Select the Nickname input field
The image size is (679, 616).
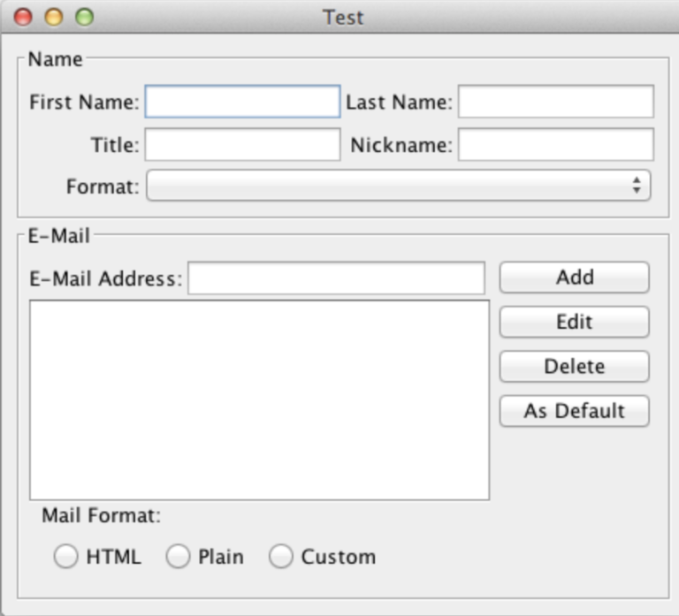[x=555, y=145]
